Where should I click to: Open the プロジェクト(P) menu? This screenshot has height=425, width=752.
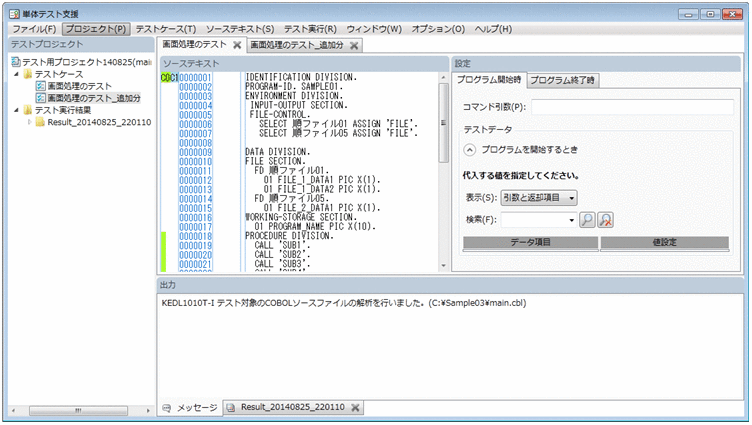[x=96, y=29]
